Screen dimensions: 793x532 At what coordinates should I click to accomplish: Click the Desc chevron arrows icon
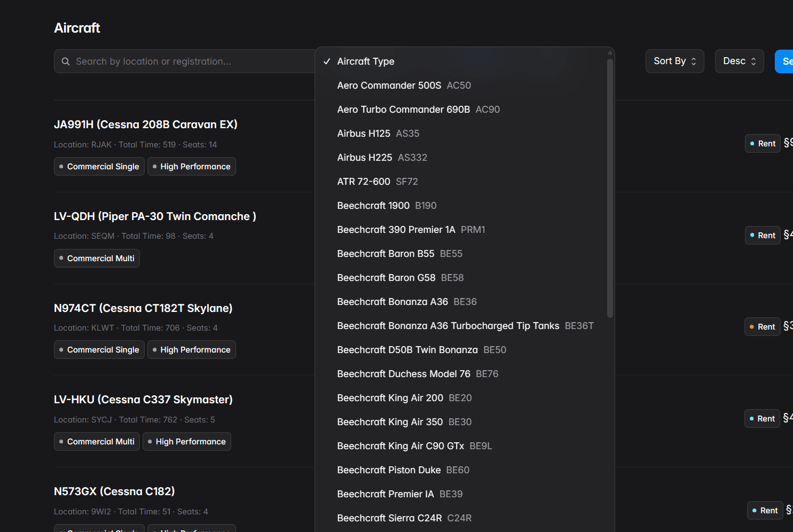point(753,61)
